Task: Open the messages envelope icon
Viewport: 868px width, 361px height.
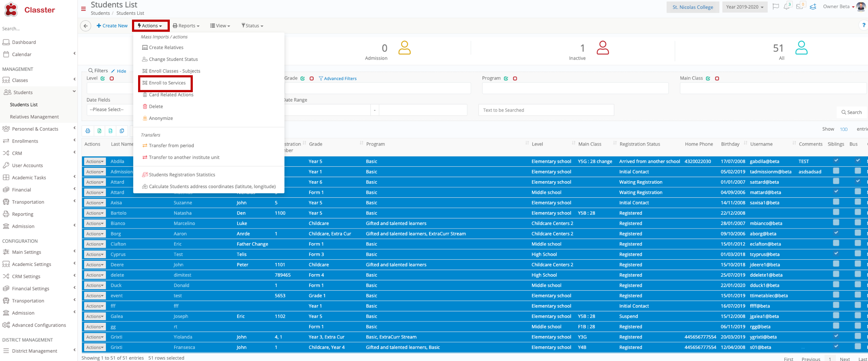Action: 800,6
